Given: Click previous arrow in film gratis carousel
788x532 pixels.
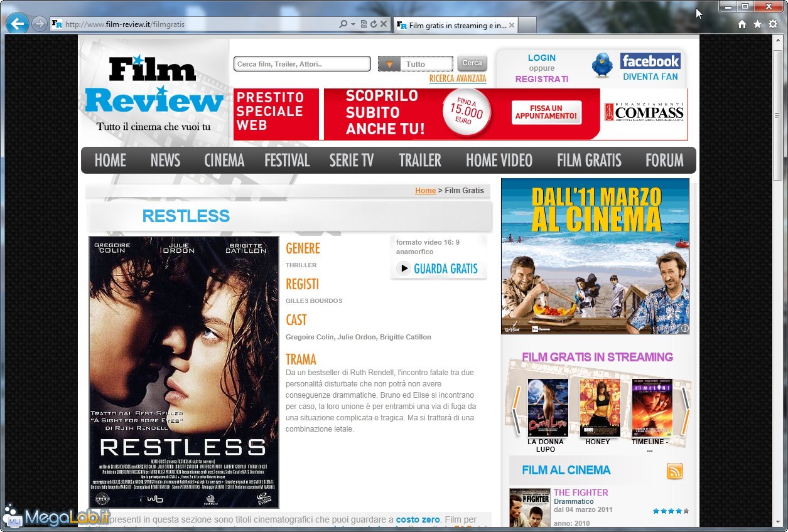Looking at the screenshot, I should pyautogui.click(x=517, y=411).
